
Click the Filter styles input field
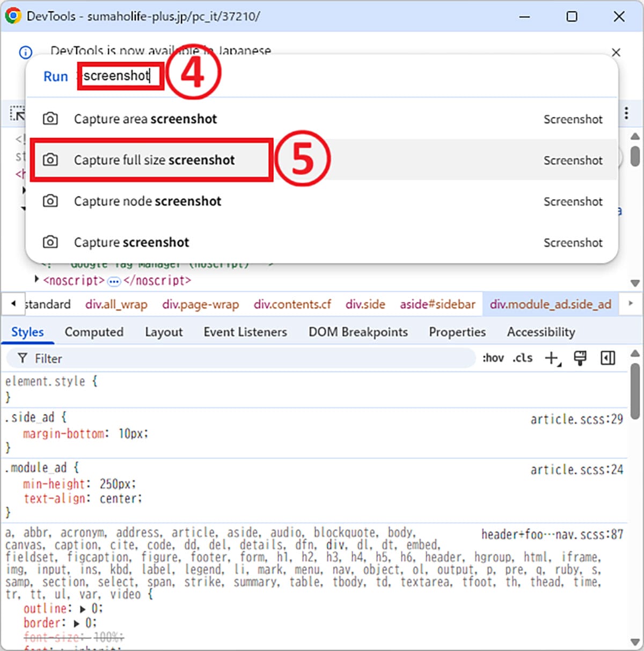tap(241, 358)
